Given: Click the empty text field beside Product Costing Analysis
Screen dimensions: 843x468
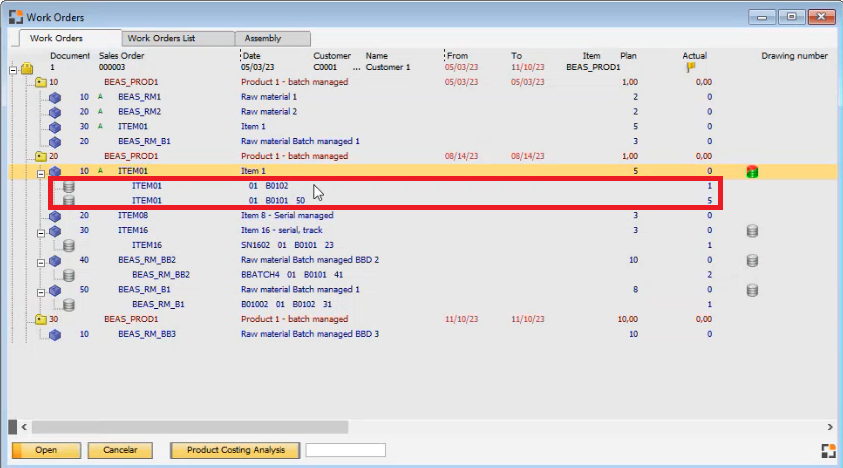Looking at the screenshot, I should pos(345,450).
